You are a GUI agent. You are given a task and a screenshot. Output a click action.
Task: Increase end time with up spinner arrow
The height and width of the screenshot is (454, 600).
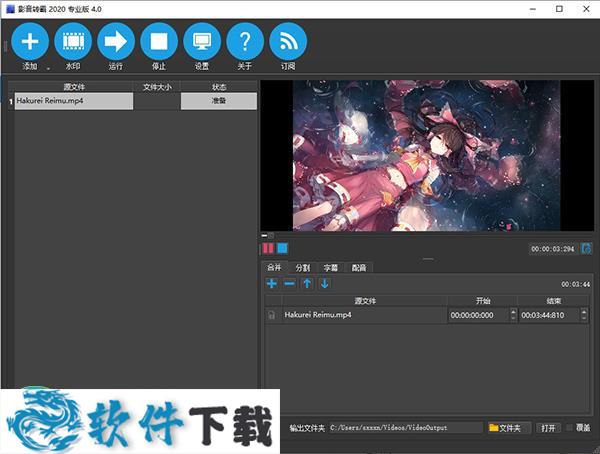coord(584,312)
